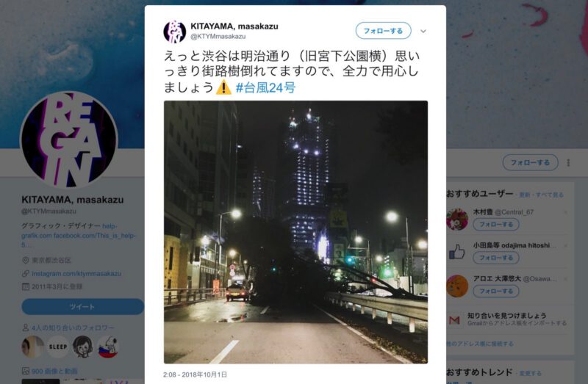Open the Instagram profile link
588x384 pixels.
pyautogui.click(x=76, y=273)
